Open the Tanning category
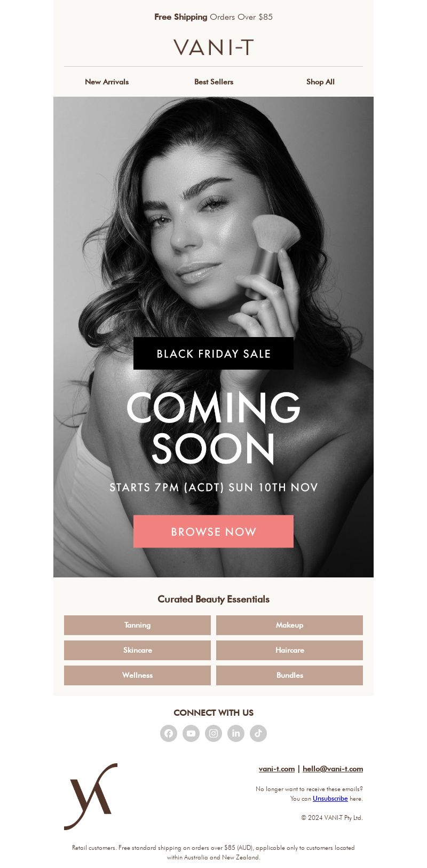 click(x=137, y=625)
